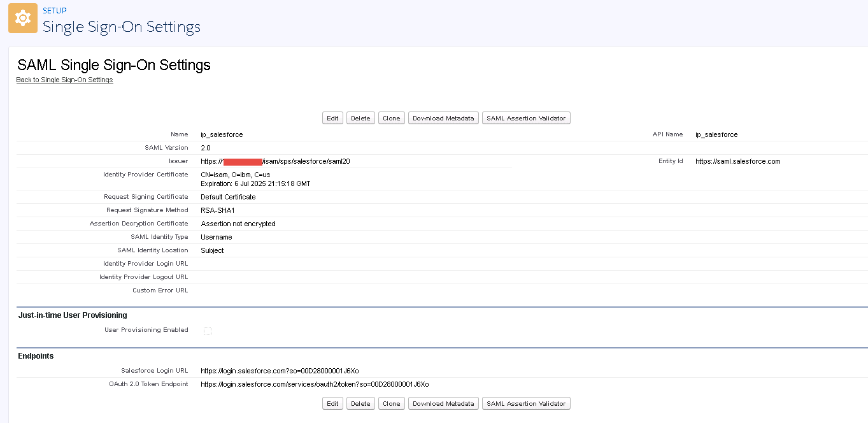Click the Issuer URL value
Screen dimensions: 868x423
(x=275, y=161)
